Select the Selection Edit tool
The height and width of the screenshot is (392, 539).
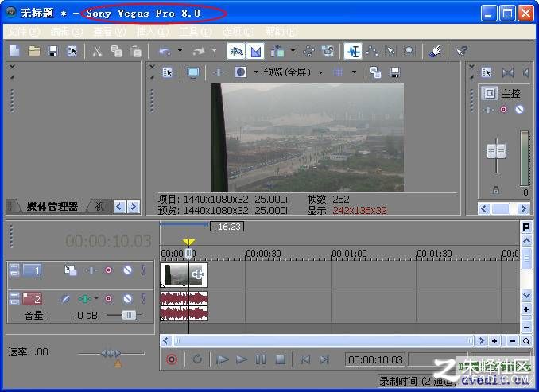coord(390,51)
